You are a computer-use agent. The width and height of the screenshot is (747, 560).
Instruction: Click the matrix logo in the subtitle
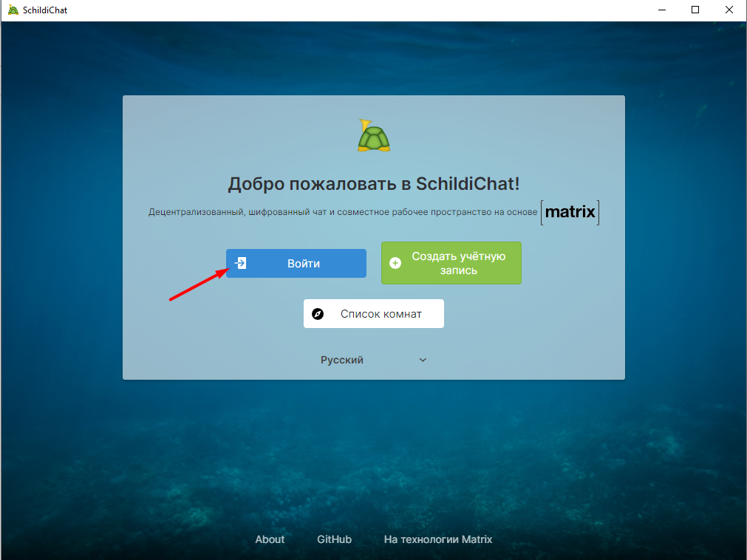[x=570, y=212]
